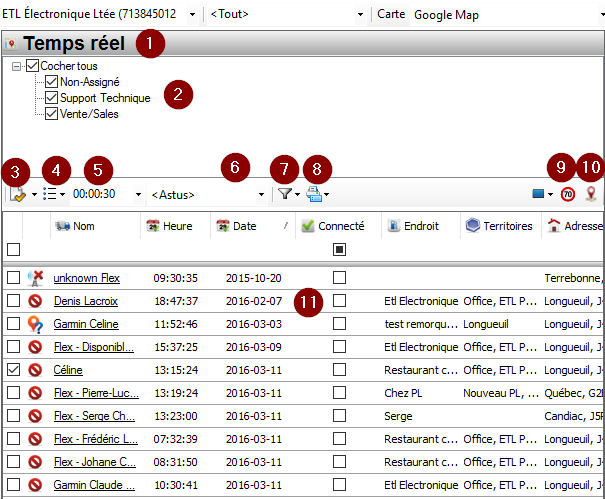Screen dimensions: 605x499
Task: Collapse the Cocher tous tree node
Action: 17,66
